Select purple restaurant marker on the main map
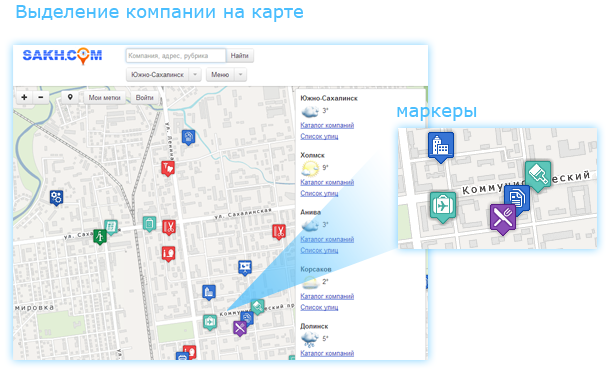The image size is (610, 370). point(240,329)
